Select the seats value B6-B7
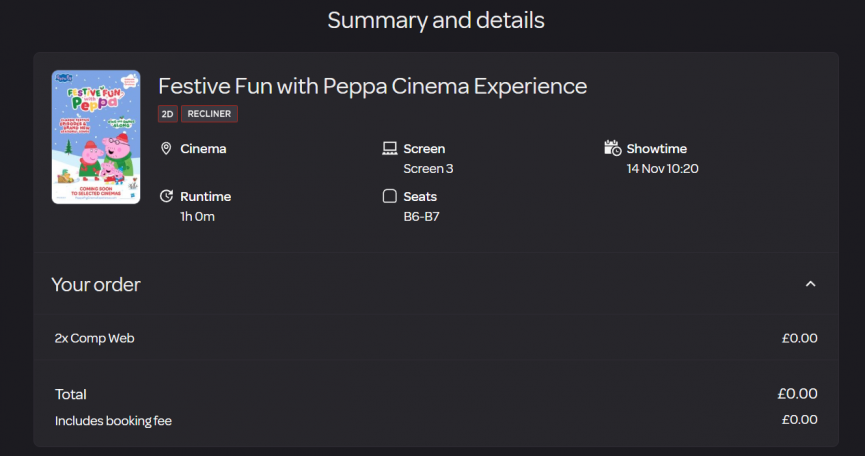 (421, 217)
